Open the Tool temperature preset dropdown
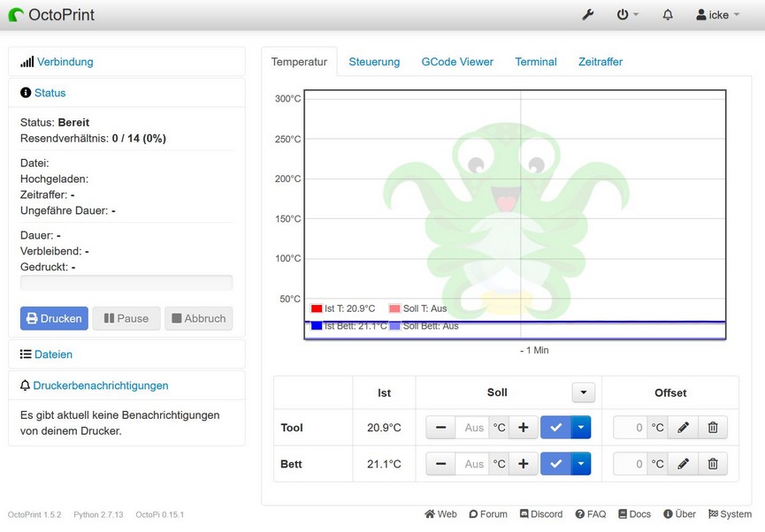Screen dimensions: 765x532 580,428
